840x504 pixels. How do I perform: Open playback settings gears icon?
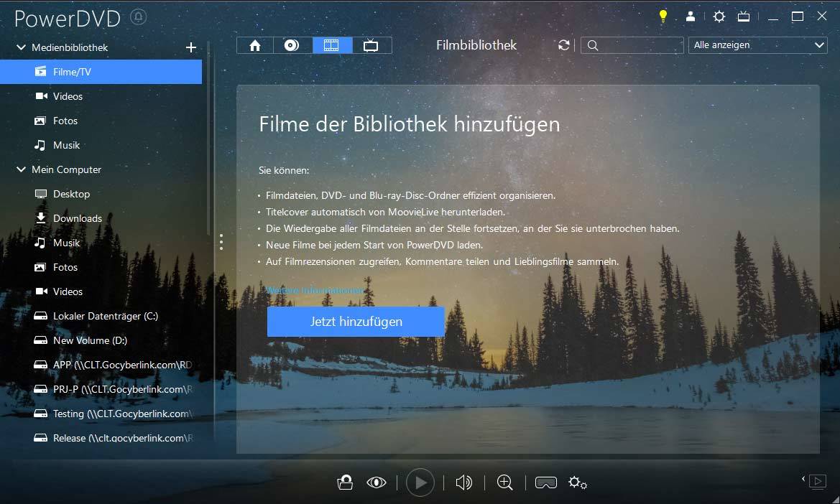pos(578,482)
